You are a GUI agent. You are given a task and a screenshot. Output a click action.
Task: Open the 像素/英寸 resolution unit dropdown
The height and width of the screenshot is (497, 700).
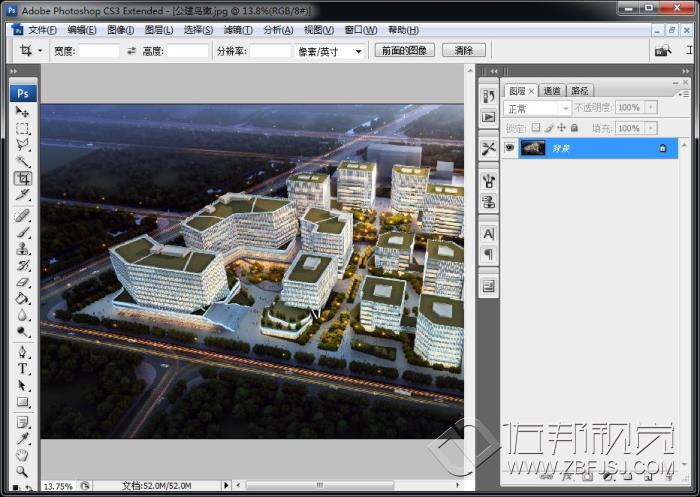click(x=331, y=51)
